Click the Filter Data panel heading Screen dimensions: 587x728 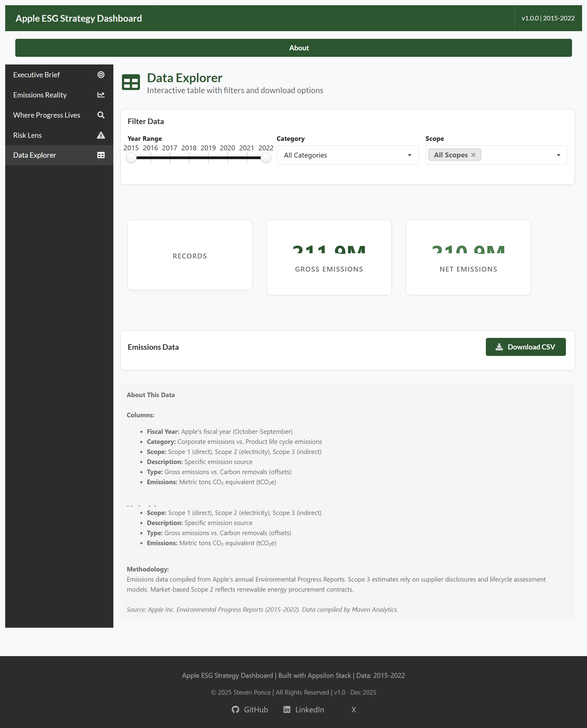click(146, 121)
